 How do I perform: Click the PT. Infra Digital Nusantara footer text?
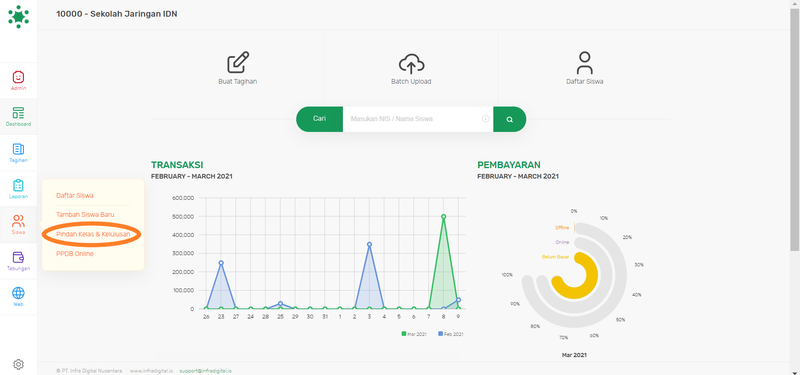click(89, 371)
